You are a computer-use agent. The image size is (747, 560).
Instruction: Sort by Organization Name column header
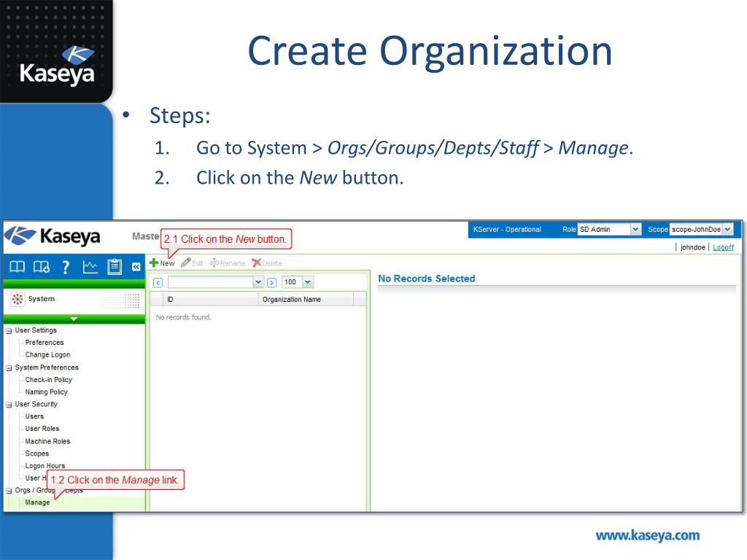click(306, 300)
